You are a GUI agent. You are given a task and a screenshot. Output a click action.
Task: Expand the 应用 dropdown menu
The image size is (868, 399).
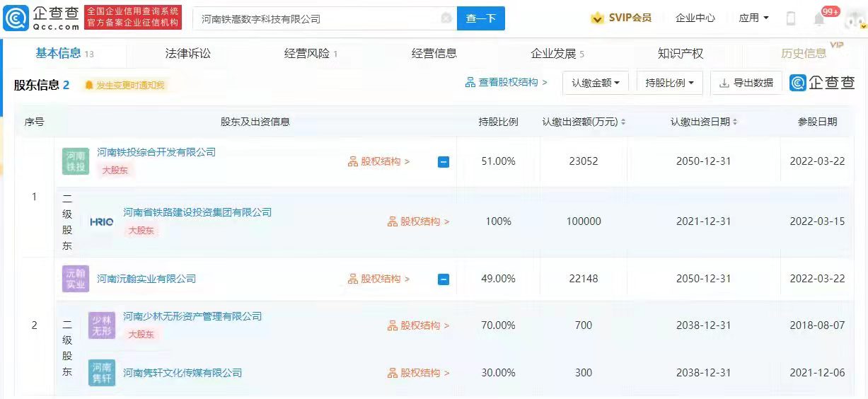pyautogui.click(x=753, y=18)
